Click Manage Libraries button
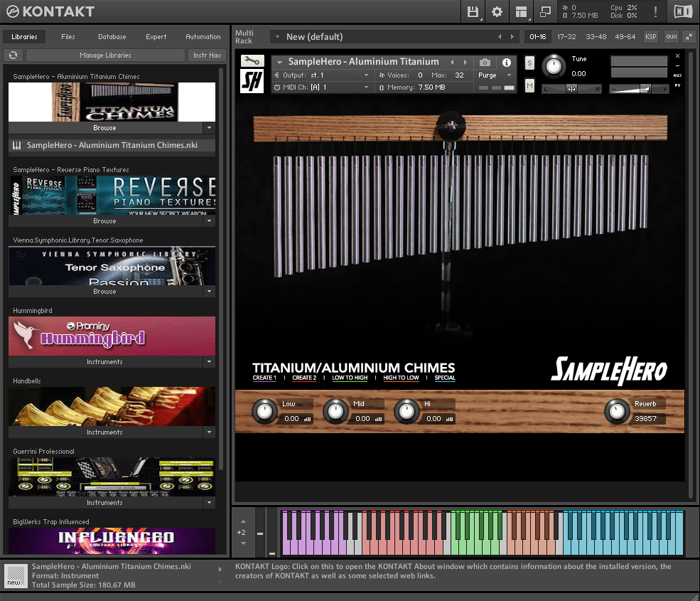The image size is (700, 601). [x=105, y=55]
